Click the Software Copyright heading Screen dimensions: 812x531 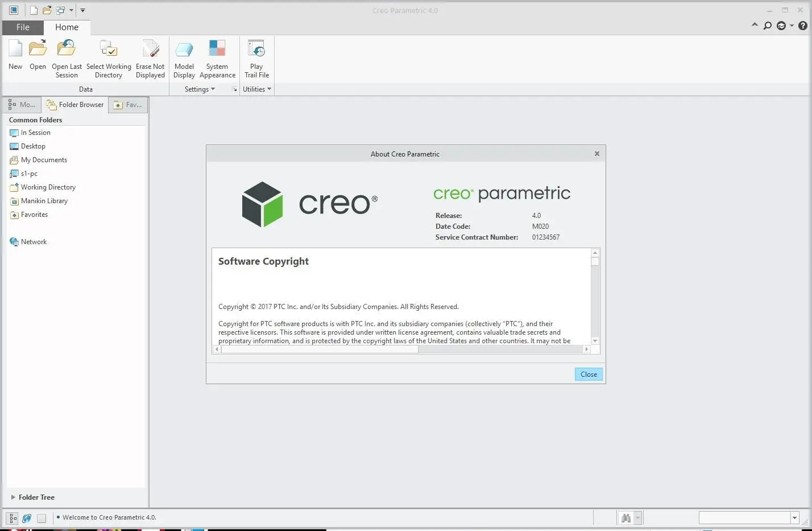[263, 261]
